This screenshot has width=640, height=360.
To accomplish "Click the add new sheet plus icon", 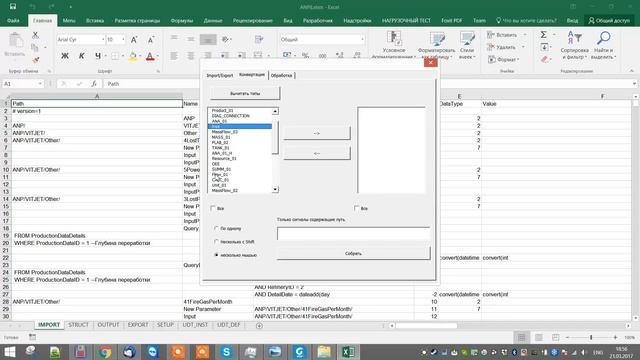I will (259, 325).
